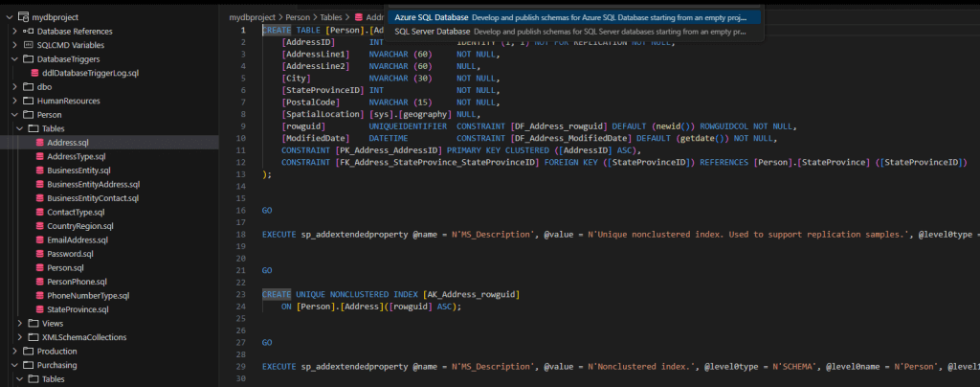Click the Database References node icon
980x387 pixels.
point(28,32)
